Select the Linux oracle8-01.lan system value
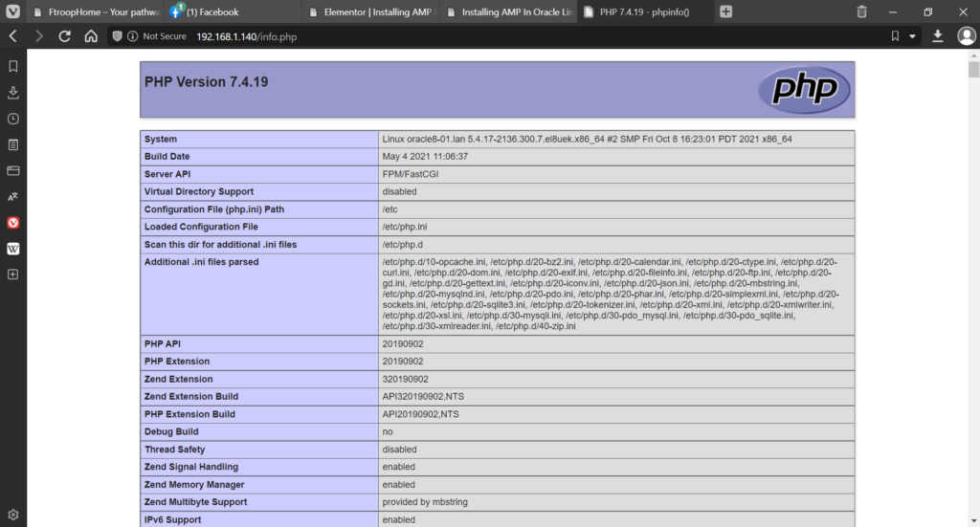The height and width of the screenshot is (527, 980). 587,140
